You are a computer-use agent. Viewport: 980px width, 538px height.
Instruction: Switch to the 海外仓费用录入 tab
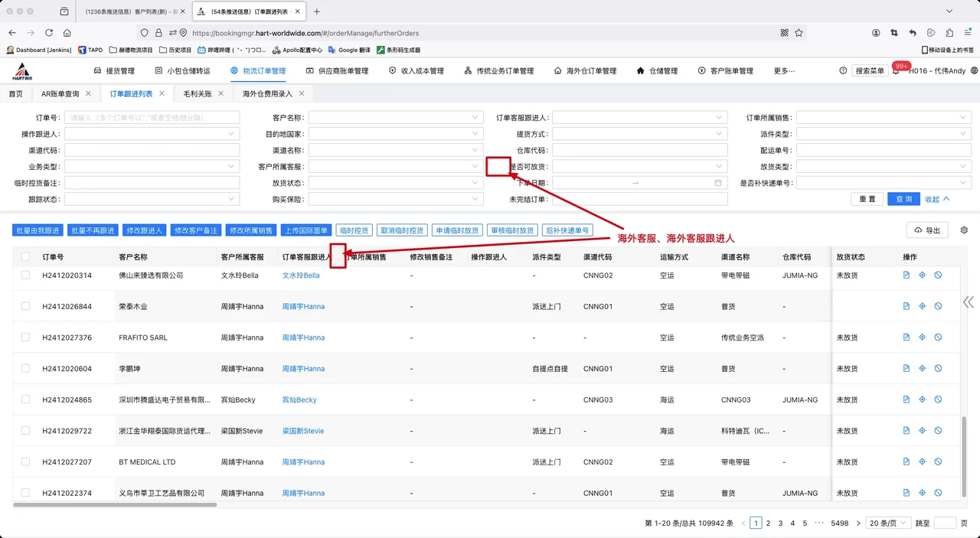[267, 93]
